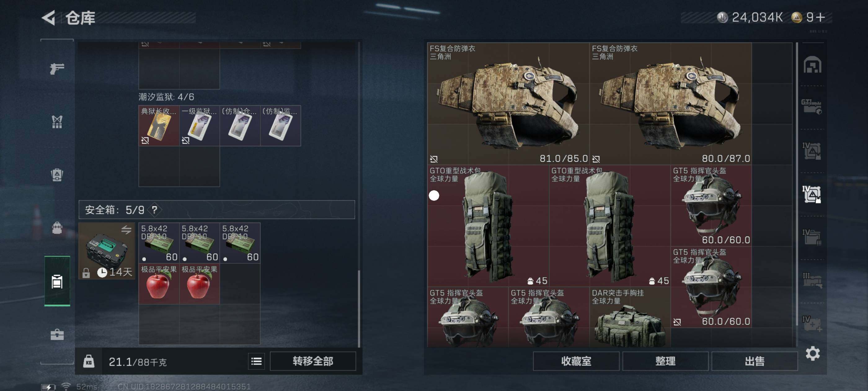Open the medical briefcase category icon
The width and height of the screenshot is (868, 391).
57,334
